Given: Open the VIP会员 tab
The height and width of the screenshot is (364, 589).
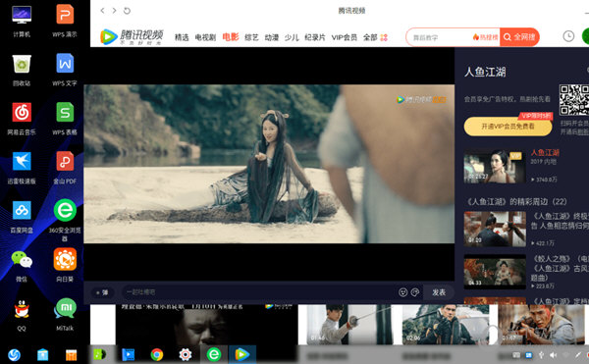Looking at the screenshot, I should pos(344,37).
